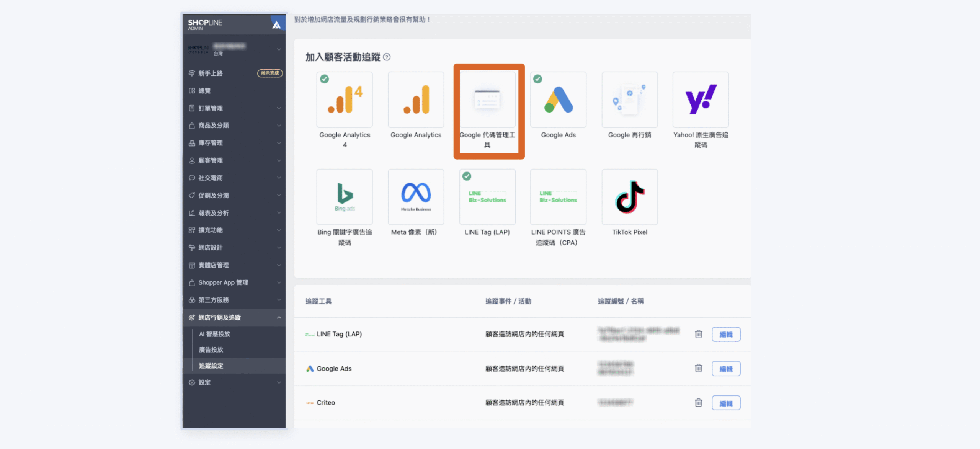Screen dimensions: 980x449
Task: Open the Bing 關鍵字廣告追蹤碼 card
Action: 345,197
